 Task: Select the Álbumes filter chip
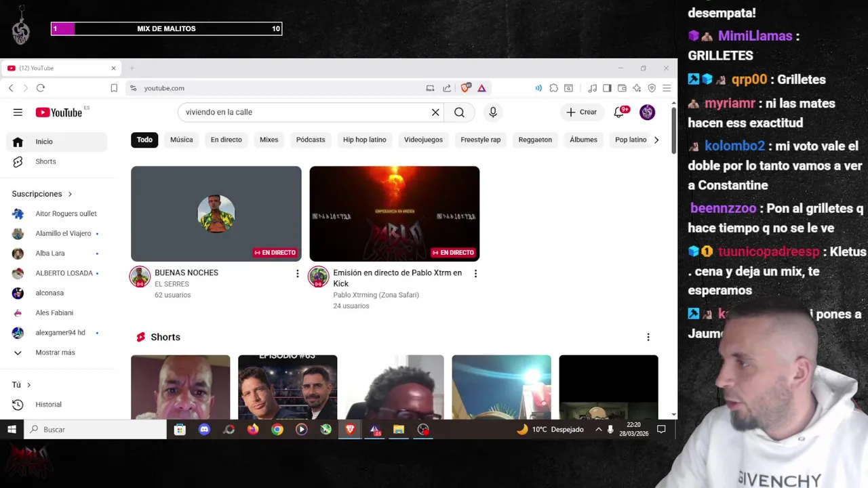[583, 140]
